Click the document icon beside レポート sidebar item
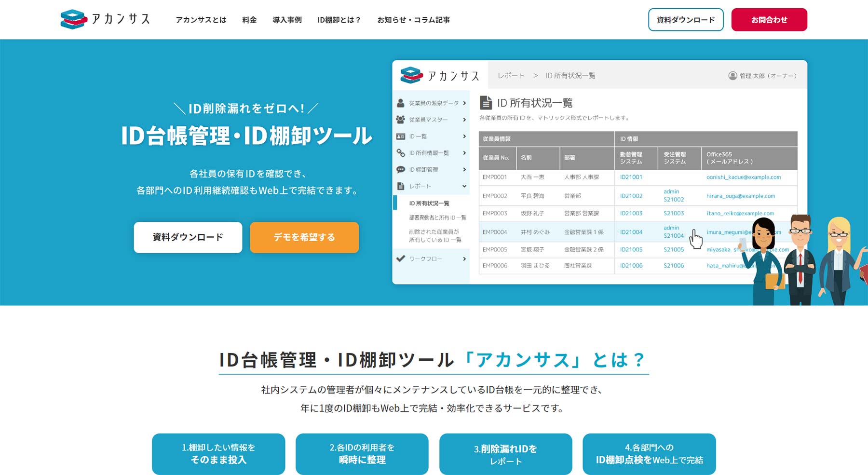The height and width of the screenshot is (475, 868). [x=400, y=186]
